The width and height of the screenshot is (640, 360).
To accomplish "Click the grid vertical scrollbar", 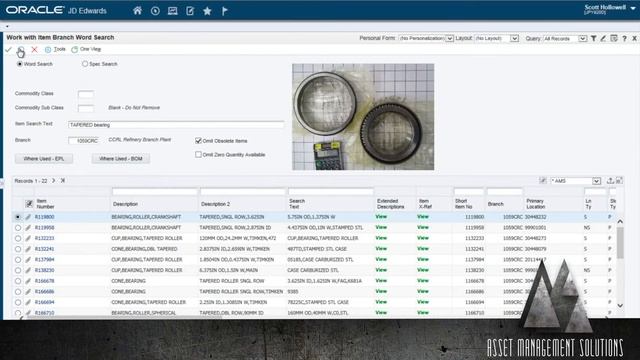I will point(620,243).
